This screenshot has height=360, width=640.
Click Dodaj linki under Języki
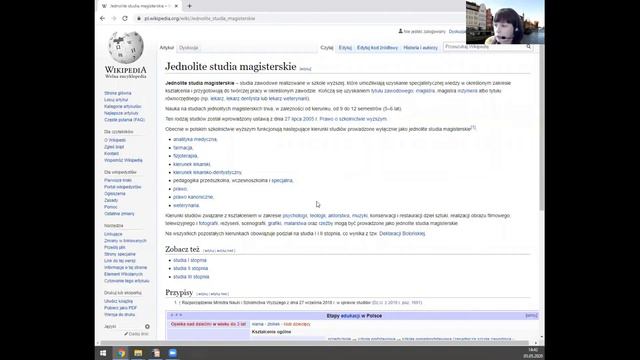[137, 334]
